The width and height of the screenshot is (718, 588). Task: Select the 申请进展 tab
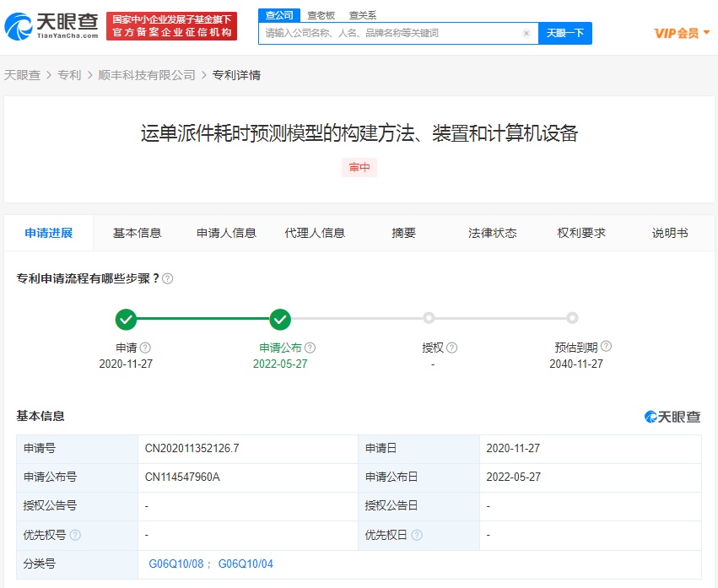pyautogui.click(x=49, y=233)
